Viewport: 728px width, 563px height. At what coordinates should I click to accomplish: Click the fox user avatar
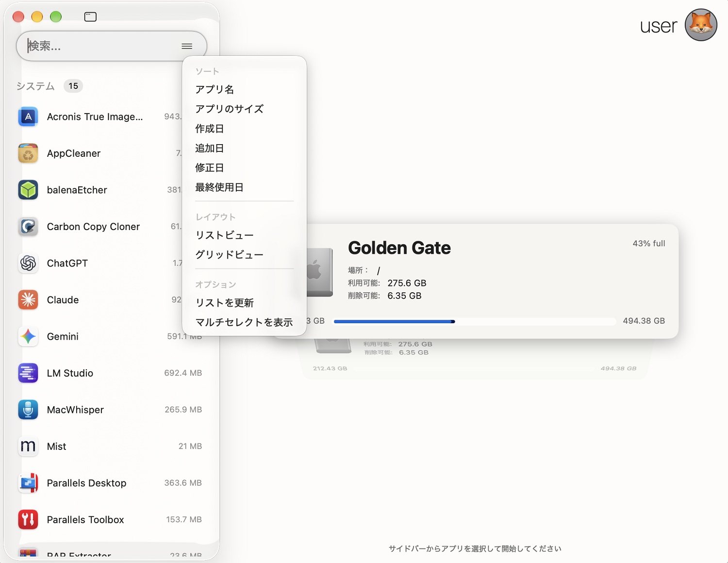pos(701,25)
